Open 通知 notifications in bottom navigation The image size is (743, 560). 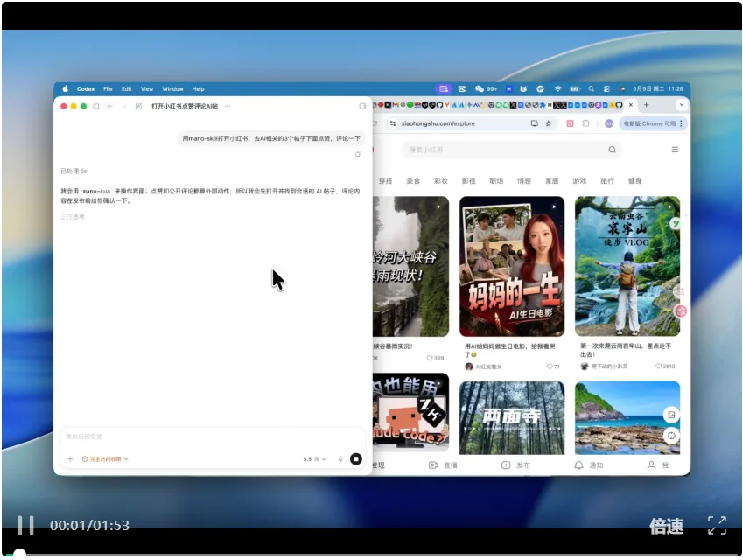588,465
